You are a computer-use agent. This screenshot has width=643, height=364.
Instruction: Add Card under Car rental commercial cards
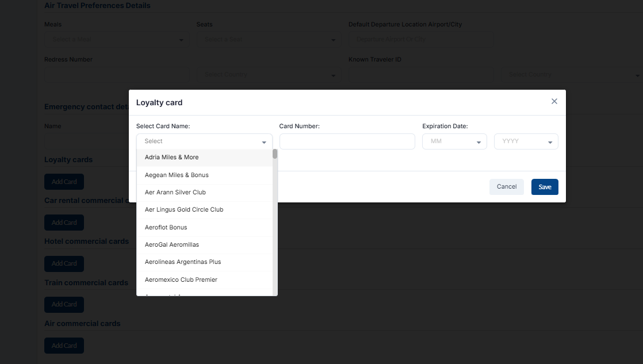click(x=64, y=223)
